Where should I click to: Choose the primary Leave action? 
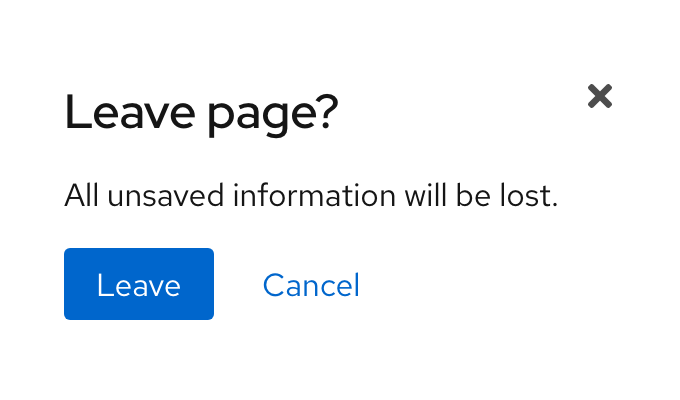pyautogui.click(x=139, y=285)
